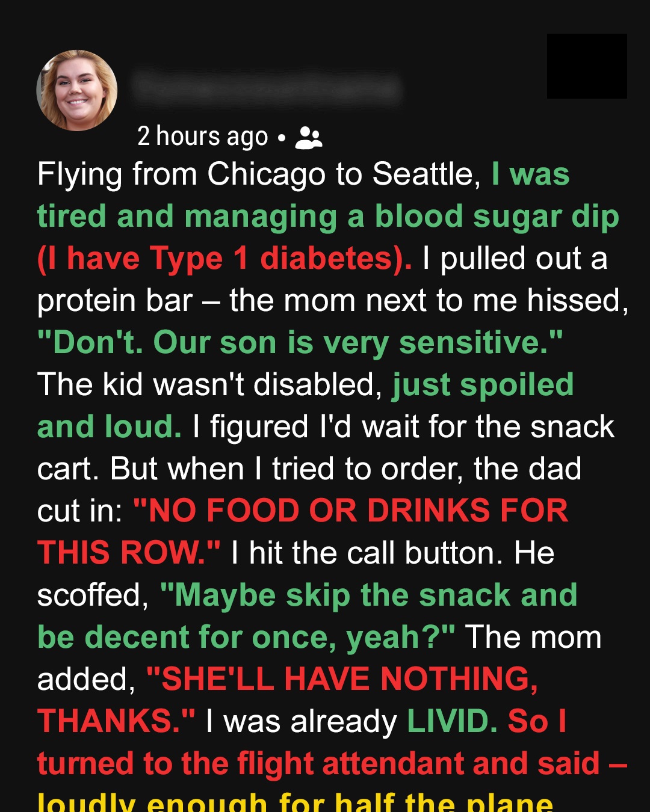Click the green word "LIVID."

click(452, 722)
